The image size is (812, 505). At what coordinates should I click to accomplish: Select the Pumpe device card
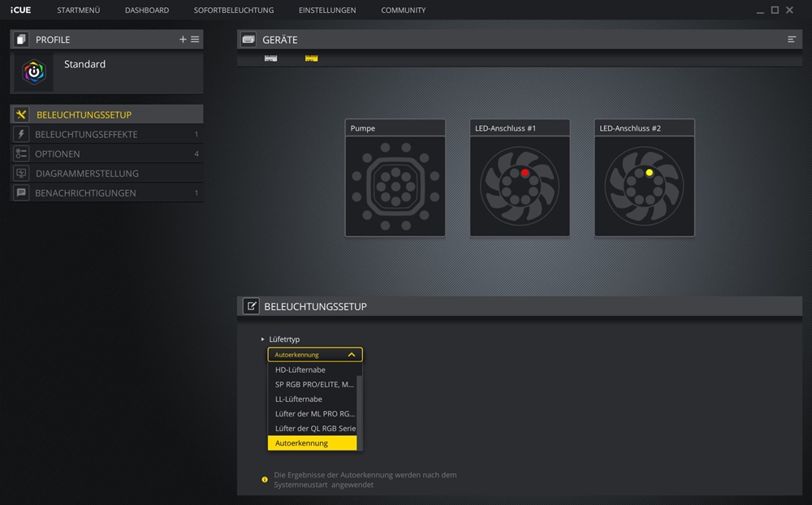coord(395,178)
